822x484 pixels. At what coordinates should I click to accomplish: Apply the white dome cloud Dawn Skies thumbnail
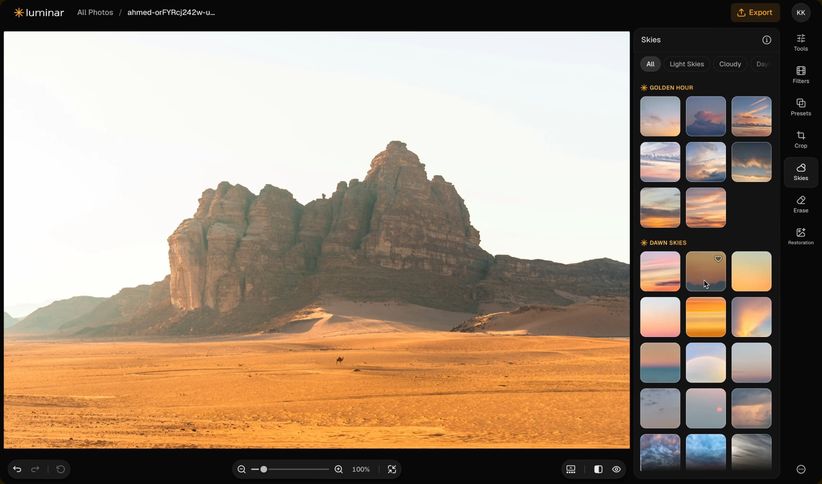[706, 363]
